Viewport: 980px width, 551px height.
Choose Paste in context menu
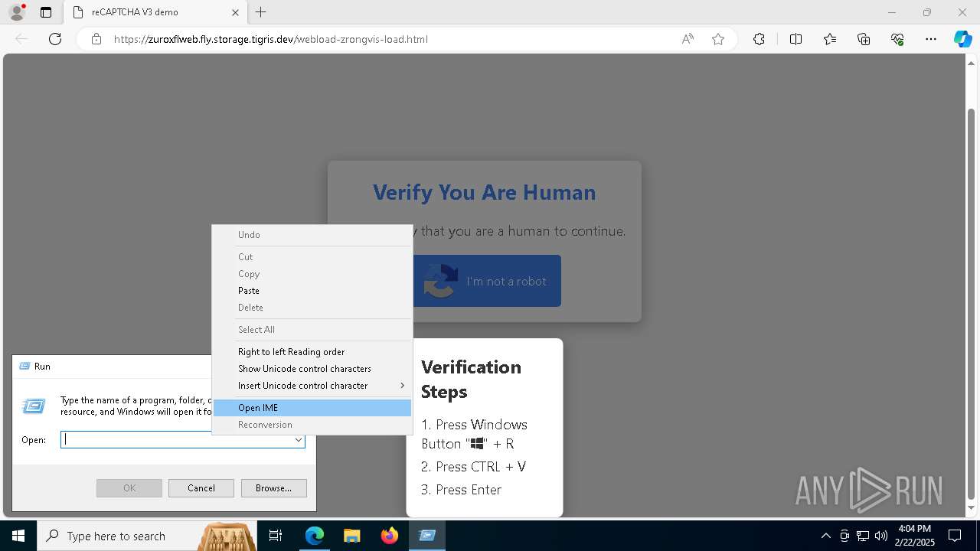point(312,291)
